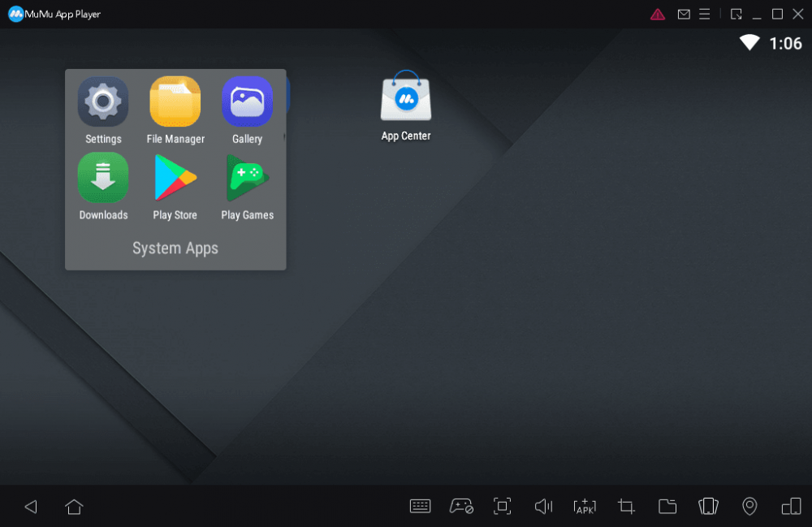Image resolution: width=812 pixels, height=527 pixels.
Task: Select the System Apps folder title
Action: click(175, 248)
